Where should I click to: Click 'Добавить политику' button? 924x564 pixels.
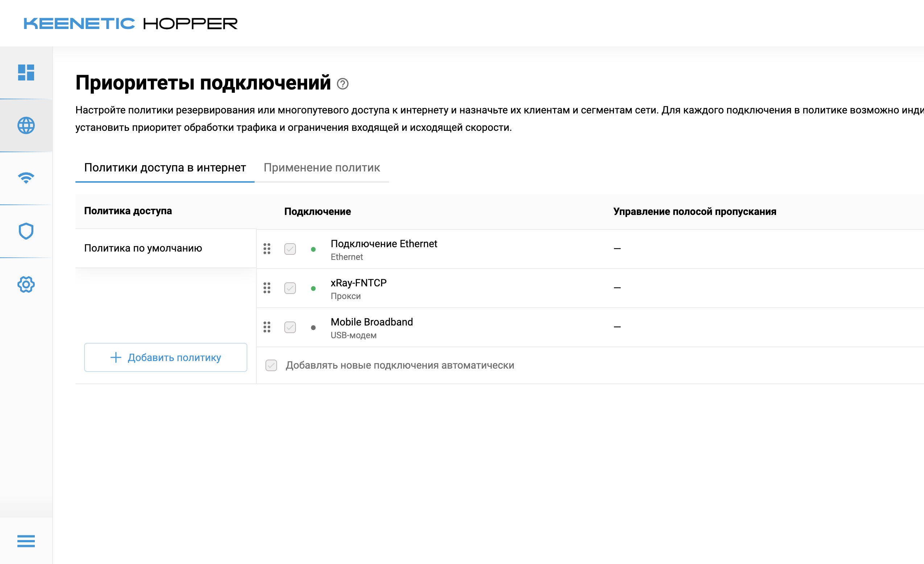click(x=165, y=357)
